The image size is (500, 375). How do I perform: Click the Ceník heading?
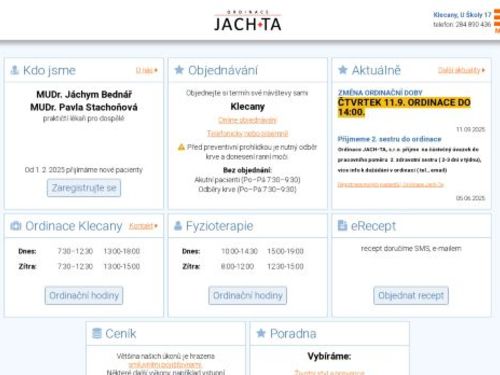(121, 333)
